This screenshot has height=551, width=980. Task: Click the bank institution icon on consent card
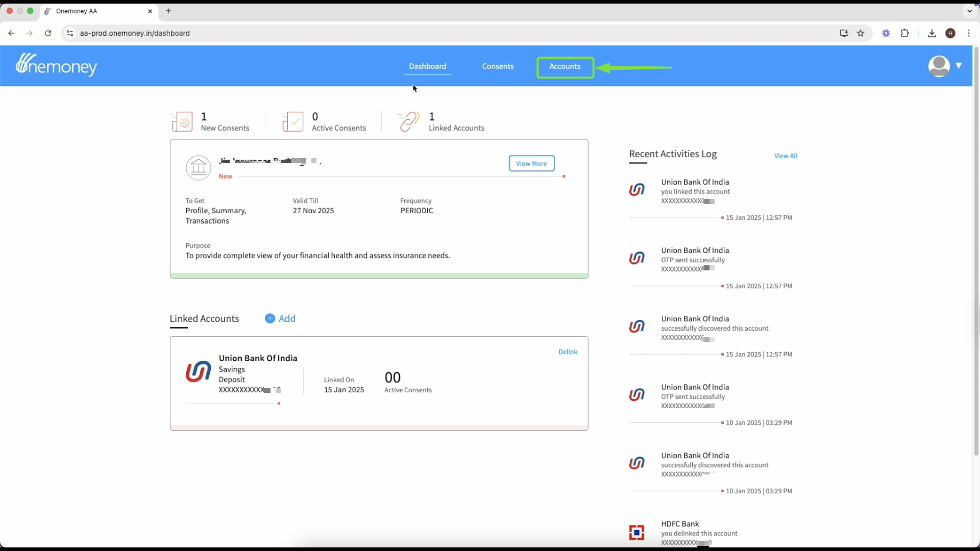click(x=199, y=167)
